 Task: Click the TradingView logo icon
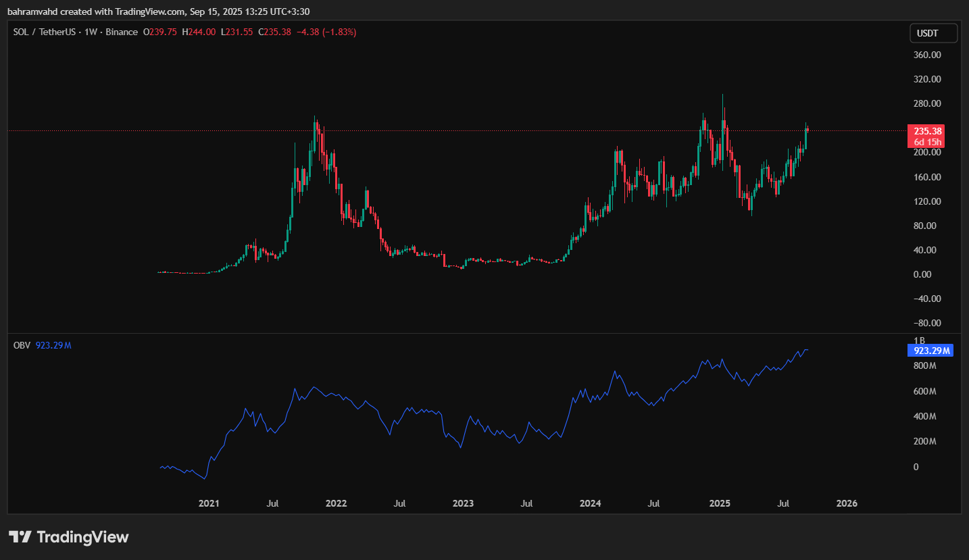[20, 537]
